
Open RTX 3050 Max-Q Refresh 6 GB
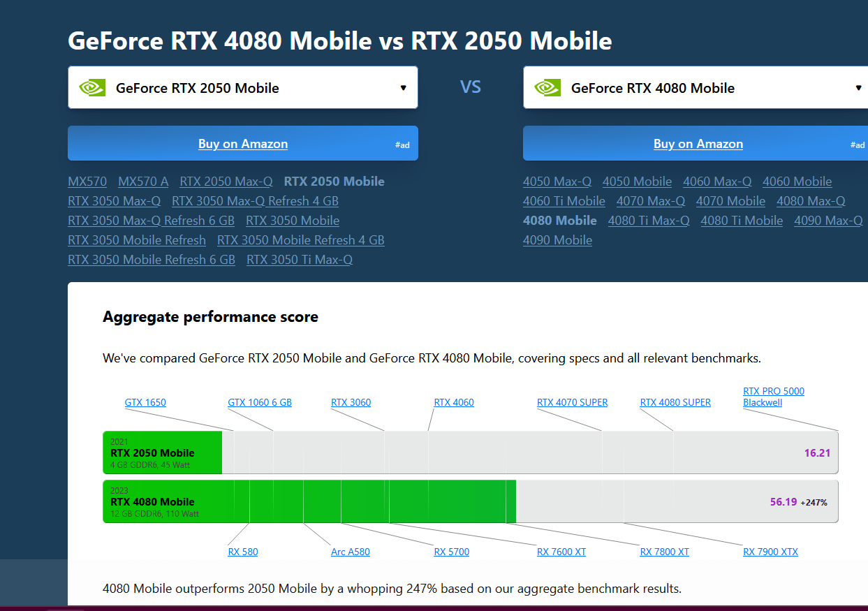click(x=151, y=221)
